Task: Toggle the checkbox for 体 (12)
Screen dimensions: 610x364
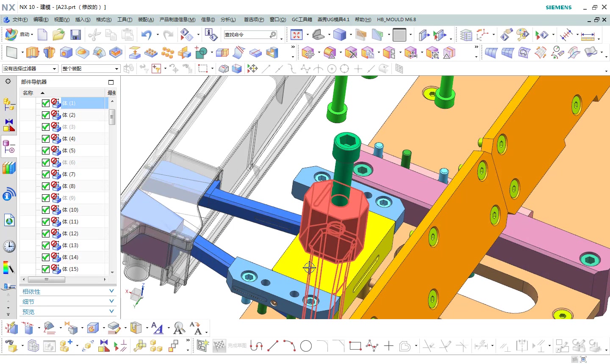Action: [46, 234]
